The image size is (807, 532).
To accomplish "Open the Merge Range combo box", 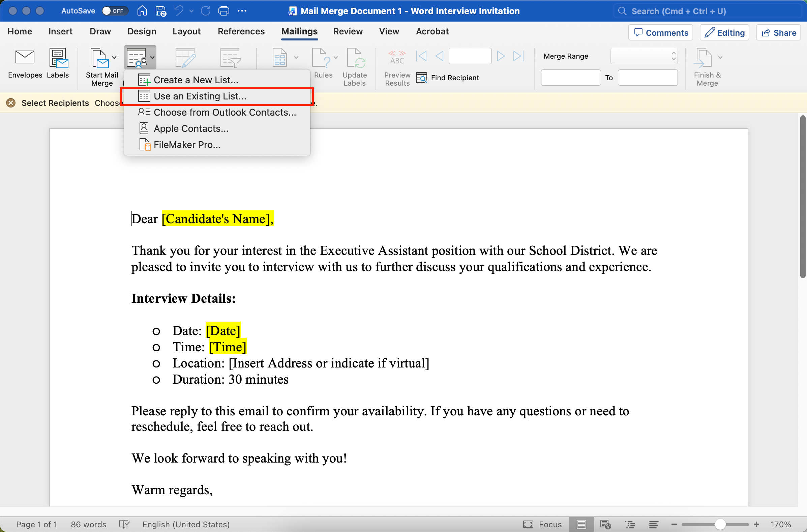I will 644,56.
